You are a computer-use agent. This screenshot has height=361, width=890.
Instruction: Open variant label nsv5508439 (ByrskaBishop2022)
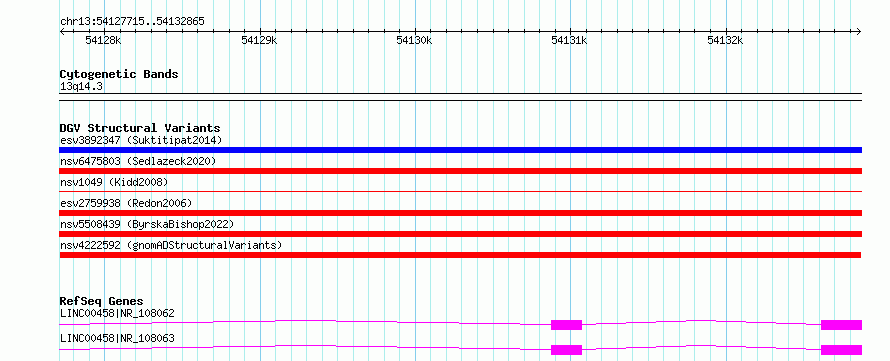coord(146,224)
